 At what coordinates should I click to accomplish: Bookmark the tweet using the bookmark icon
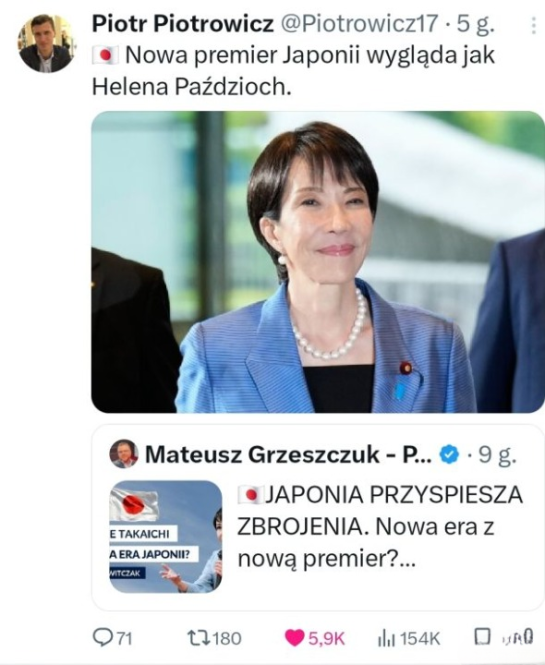(x=482, y=636)
